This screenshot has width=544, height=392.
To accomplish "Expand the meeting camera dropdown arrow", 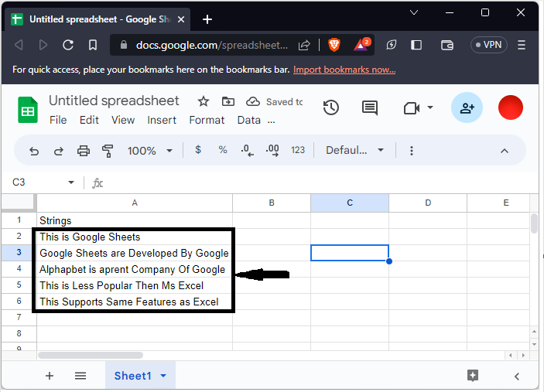I will [x=430, y=107].
